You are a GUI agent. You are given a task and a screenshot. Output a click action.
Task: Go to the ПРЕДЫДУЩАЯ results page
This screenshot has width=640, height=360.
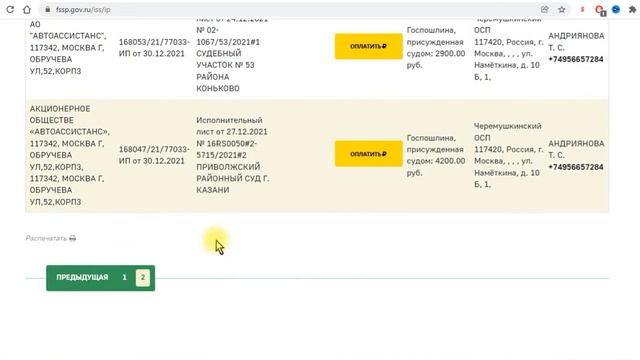[82, 277]
